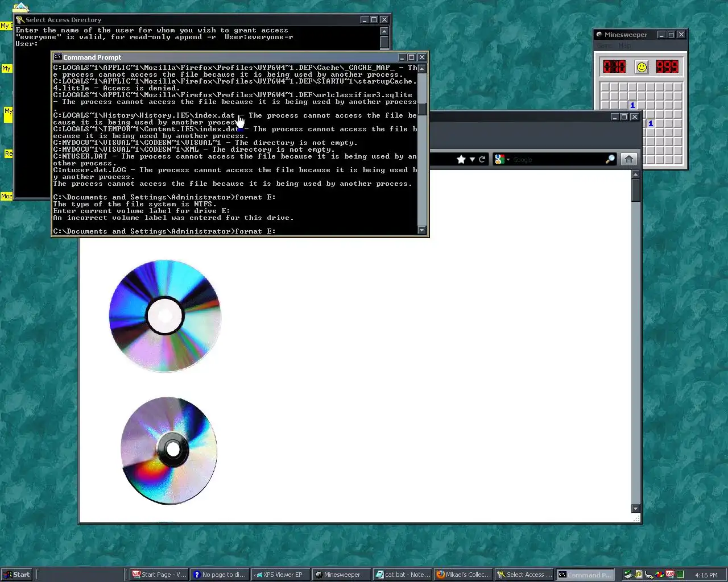
Task: Reload the page in the browser
Action: (x=482, y=160)
